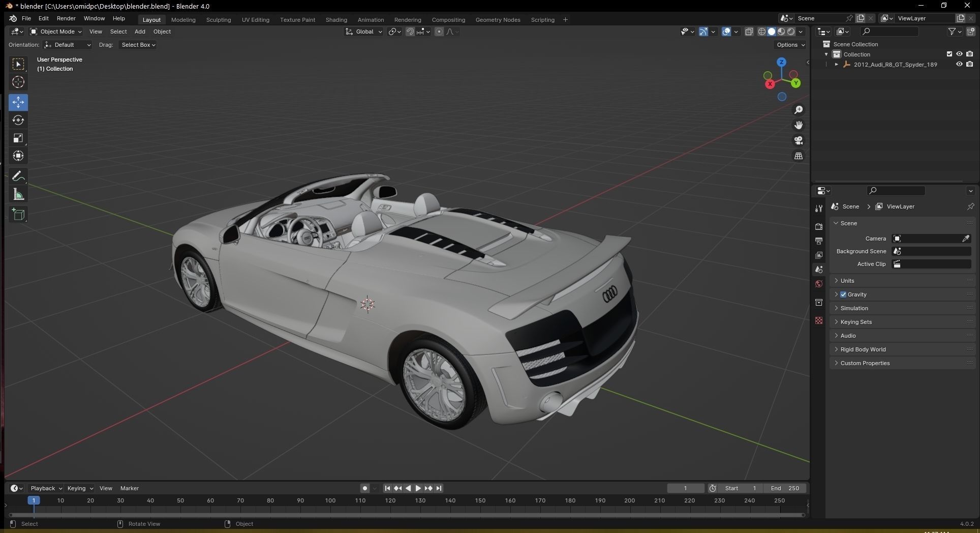Jump to the last frame

pyautogui.click(x=439, y=488)
